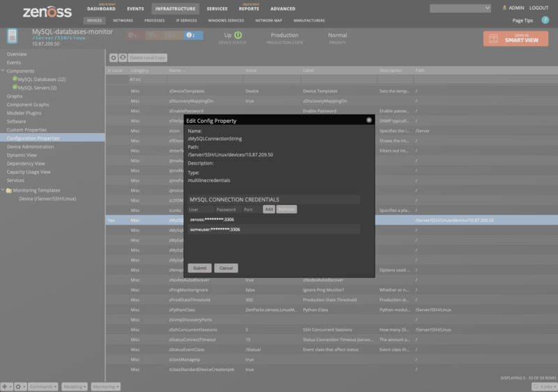Click the refresh icon in properties toolbar
Image resolution: width=558 pixels, height=392 pixels.
coord(123,58)
